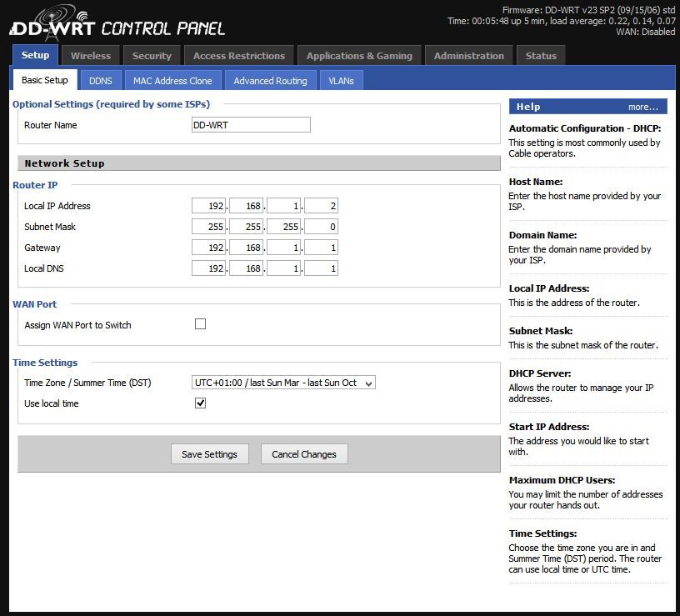Switch to the Wireless tab
680x616 pixels.
pyautogui.click(x=91, y=56)
